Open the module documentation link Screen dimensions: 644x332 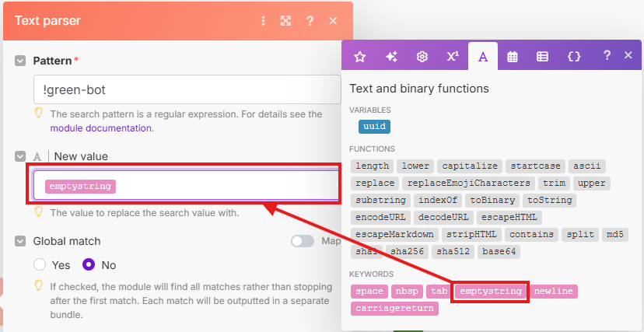point(101,128)
